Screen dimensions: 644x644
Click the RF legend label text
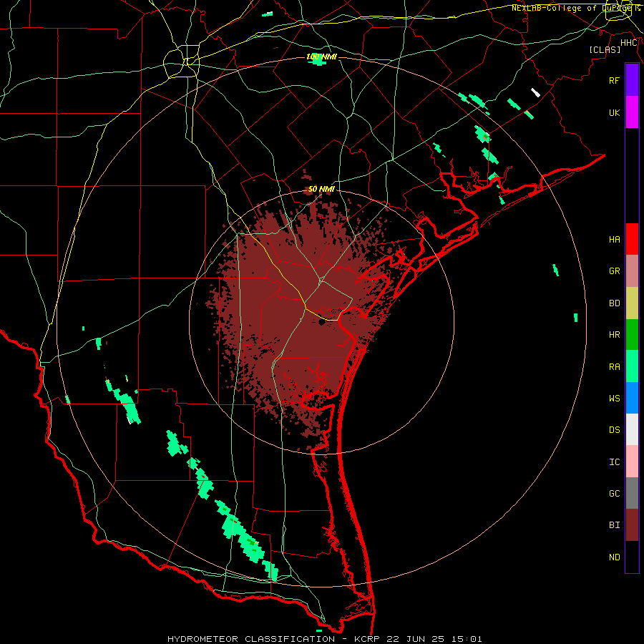pos(614,80)
